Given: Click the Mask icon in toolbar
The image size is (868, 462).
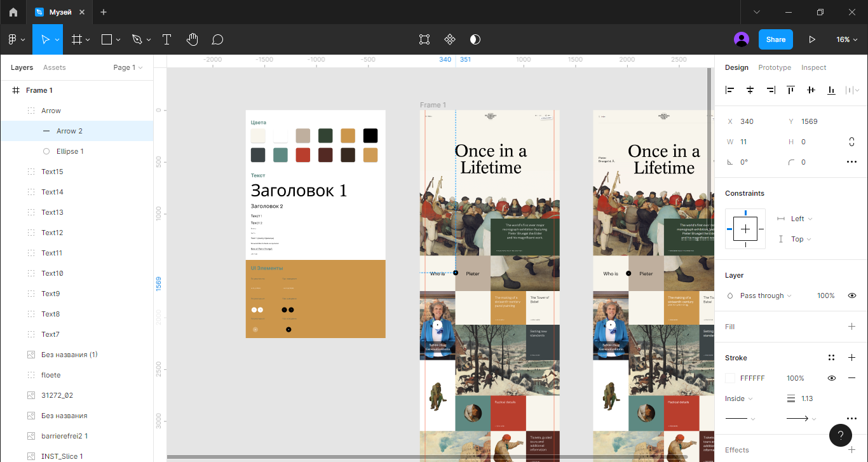Looking at the screenshot, I should [x=475, y=39].
